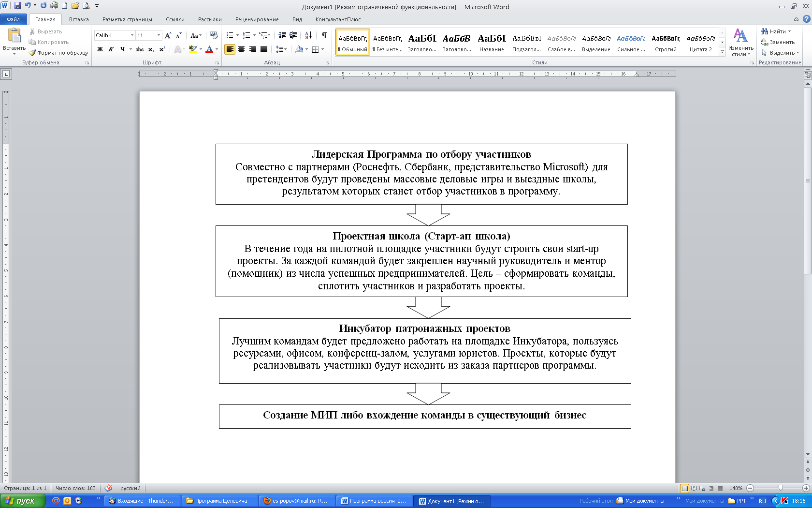Switch to the Ссылки tab
Viewport: 812px width, 508px height.
[x=175, y=19]
